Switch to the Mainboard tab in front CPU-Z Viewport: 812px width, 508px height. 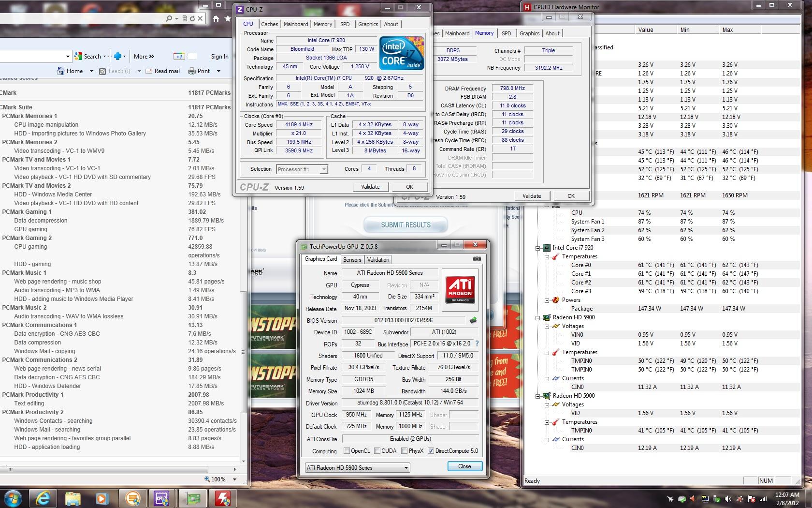point(296,24)
